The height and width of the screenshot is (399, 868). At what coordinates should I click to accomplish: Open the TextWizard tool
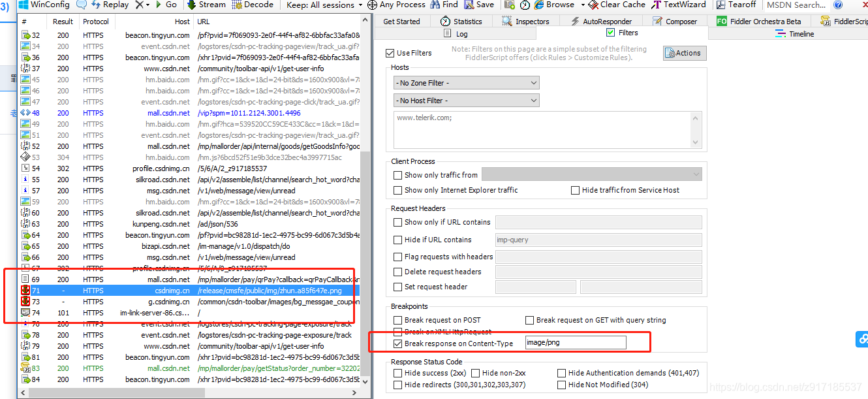point(679,5)
